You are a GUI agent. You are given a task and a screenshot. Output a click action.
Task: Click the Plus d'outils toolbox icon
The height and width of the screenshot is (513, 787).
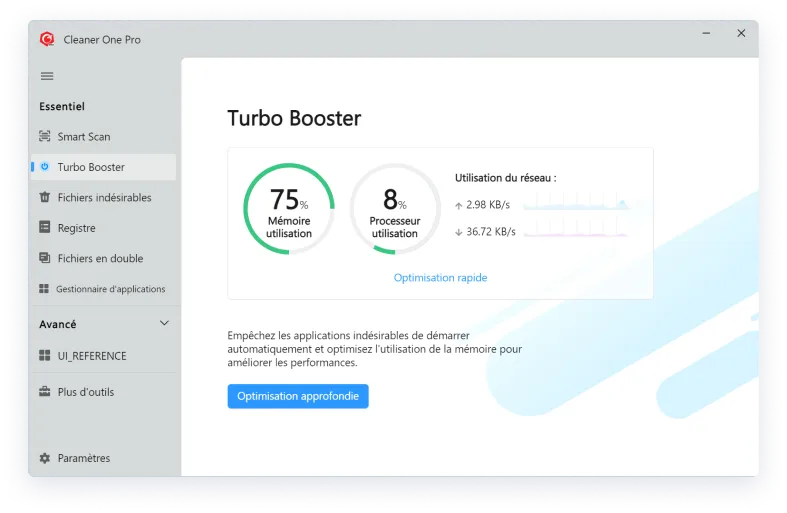click(44, 392)
